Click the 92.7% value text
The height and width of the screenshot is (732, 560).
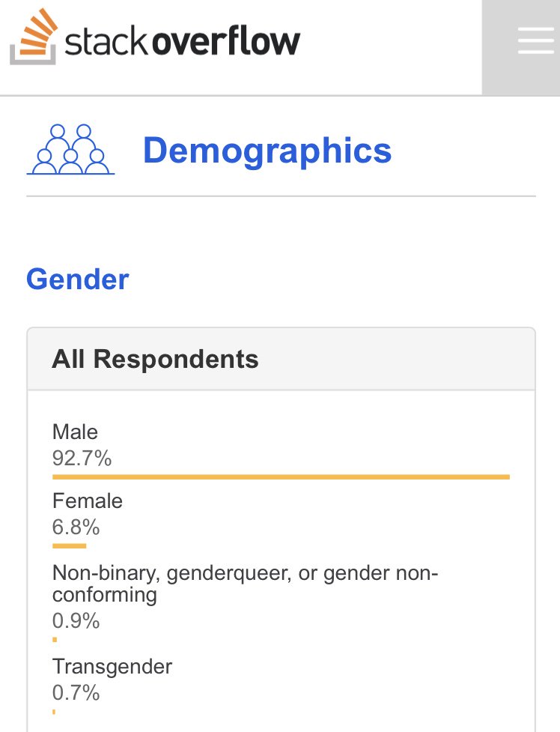pyautogui.click(x=82, y=458)
